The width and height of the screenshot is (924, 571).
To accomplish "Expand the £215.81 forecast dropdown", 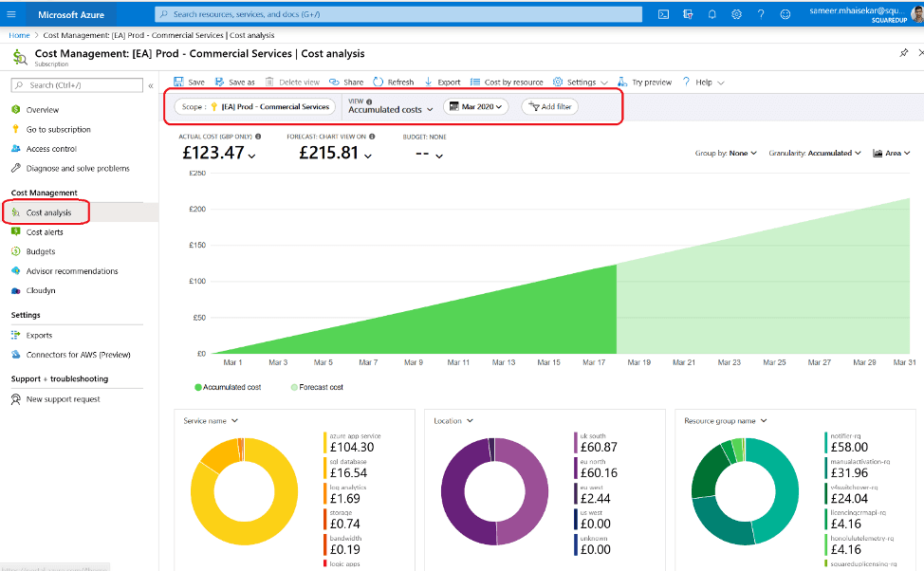I will (368, 157).
